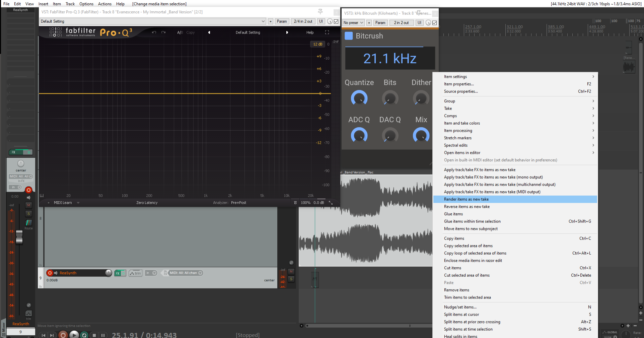The height and width of the screenshot is (338, 644).
Task: Click ReaSynth track monitor speaker icon
Action: 56,273
